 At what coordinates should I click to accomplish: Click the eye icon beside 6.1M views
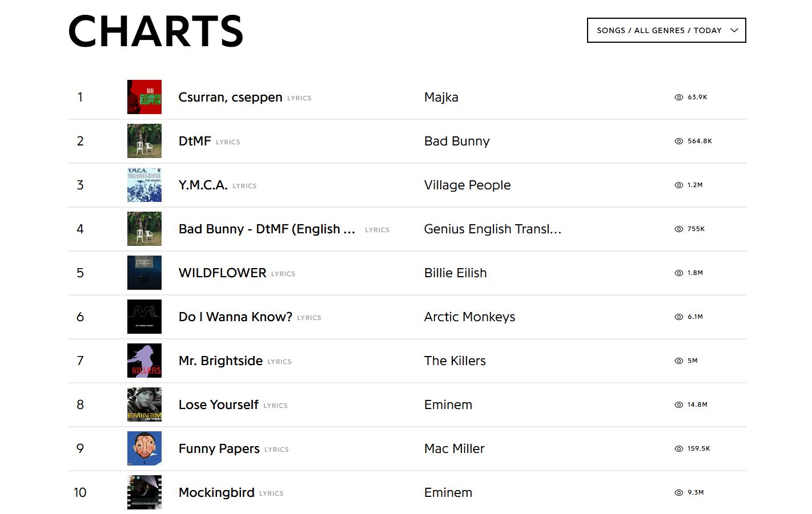(x=679, y=317)
